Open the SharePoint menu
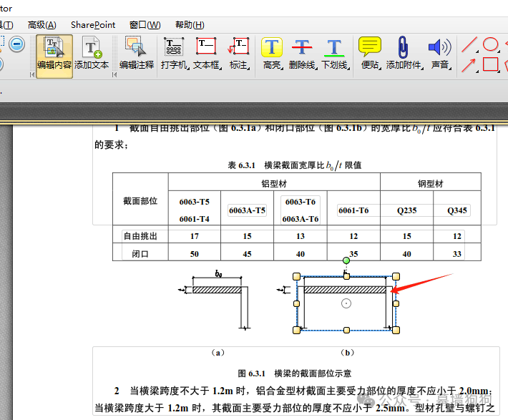 coord(93,25)
